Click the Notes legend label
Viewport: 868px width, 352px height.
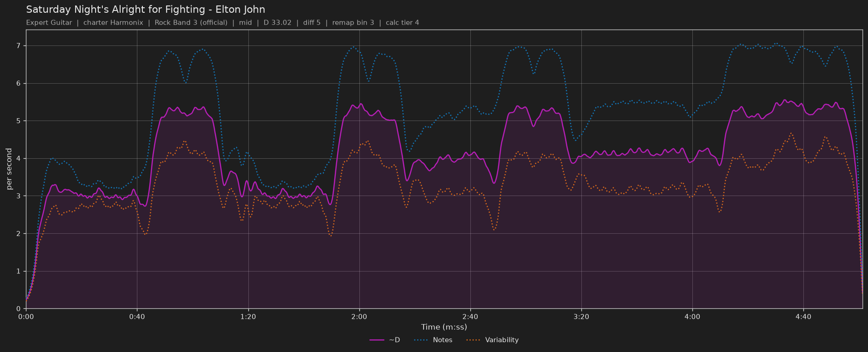pos(443,340)
